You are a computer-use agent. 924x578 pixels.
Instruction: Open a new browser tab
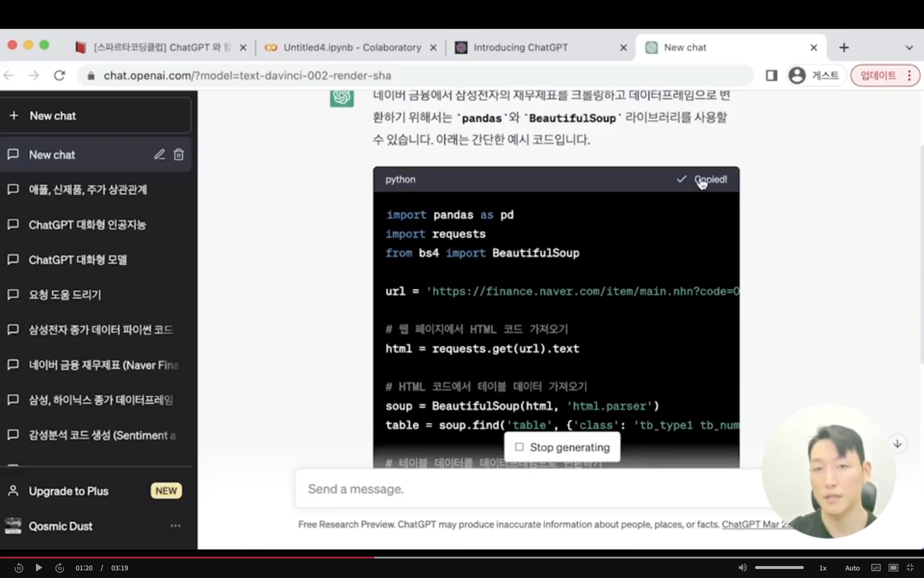pyautogui.click(x=844, y=48)
